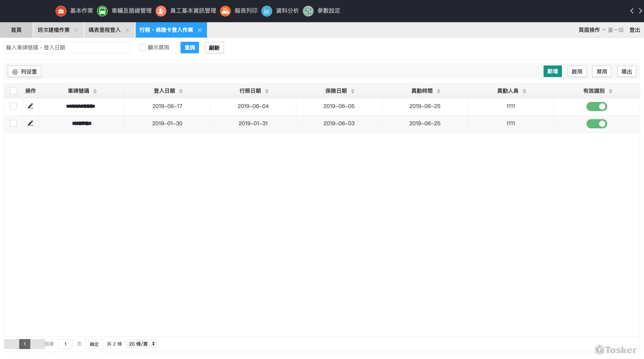The image size is (644, 359).
Task: Click the blue 查詢 button
Action: [x=190, y=48]
